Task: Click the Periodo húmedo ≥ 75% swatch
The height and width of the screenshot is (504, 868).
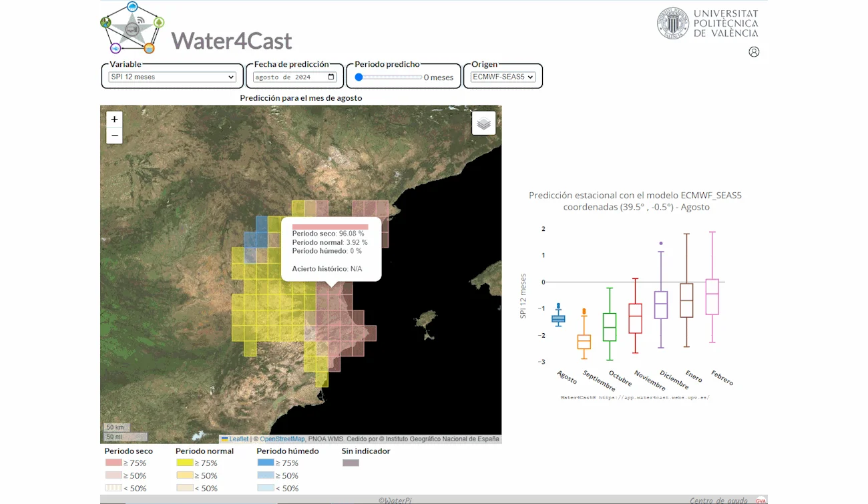Action: click(x=266, y=463)
